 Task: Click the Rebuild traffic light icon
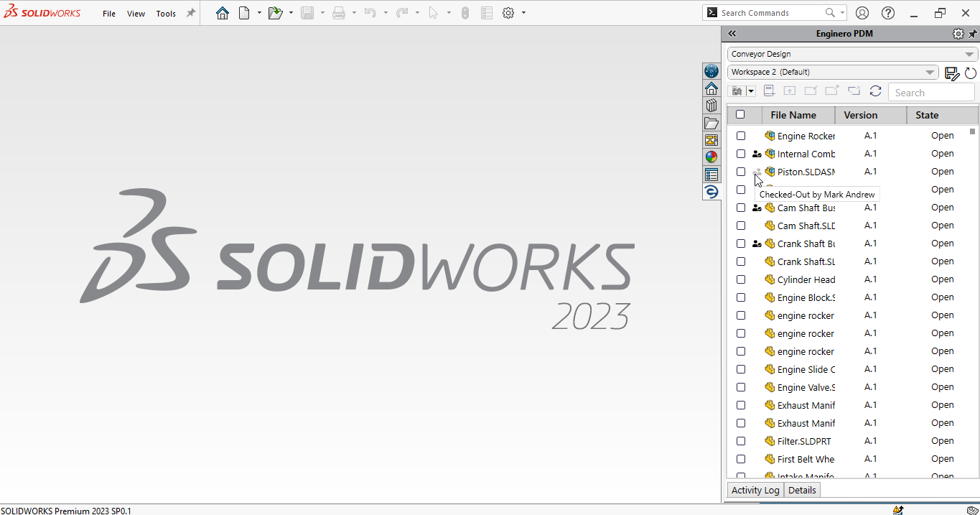(x=465, y=13)
